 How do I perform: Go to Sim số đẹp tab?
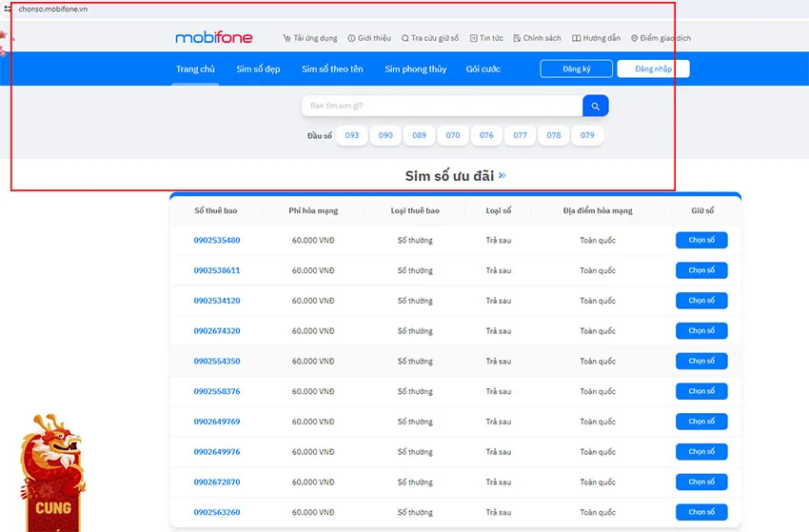point(258,69)
